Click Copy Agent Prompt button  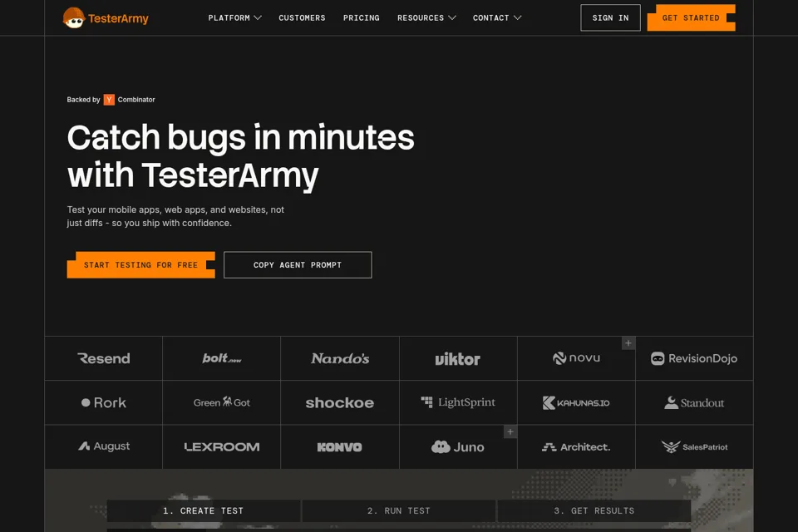pos(298,264)
